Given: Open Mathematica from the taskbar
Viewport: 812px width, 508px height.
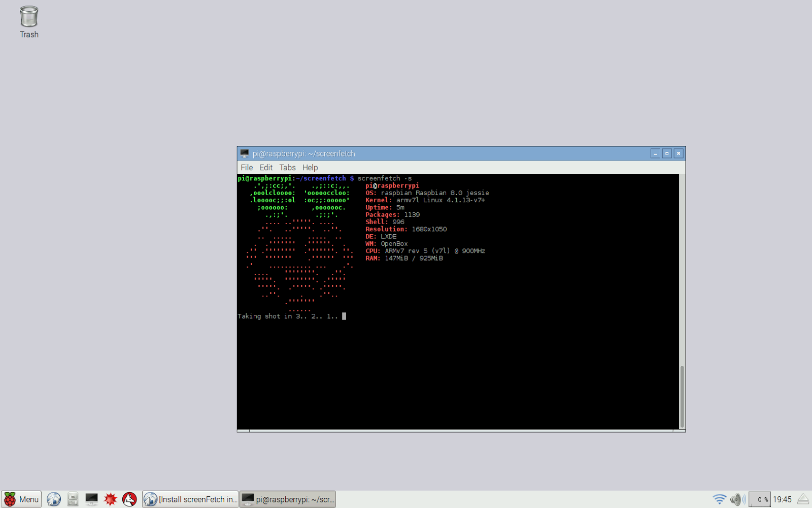Looking at the screenshot, I should click(110, 499).
